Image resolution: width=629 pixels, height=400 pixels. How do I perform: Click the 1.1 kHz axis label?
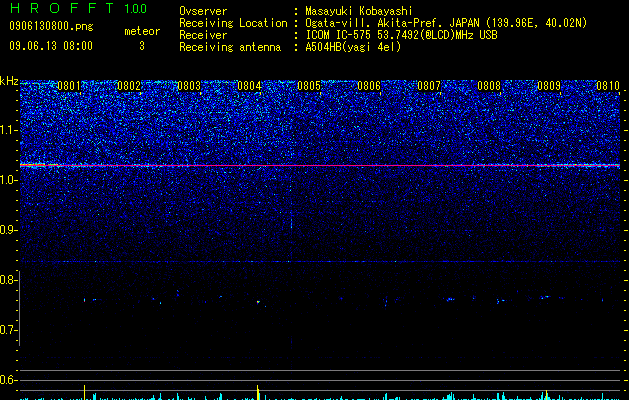[8, 130]
